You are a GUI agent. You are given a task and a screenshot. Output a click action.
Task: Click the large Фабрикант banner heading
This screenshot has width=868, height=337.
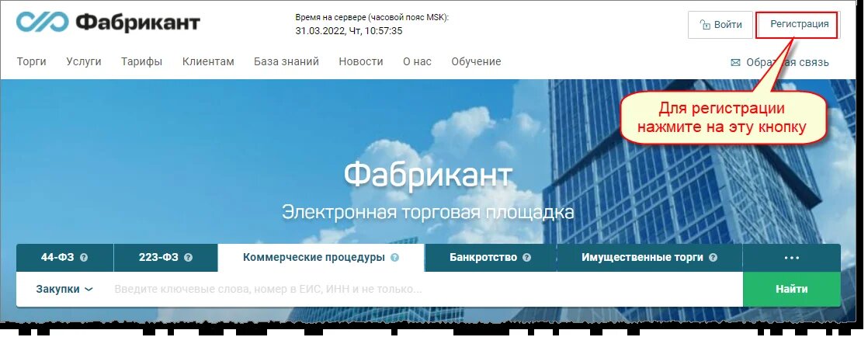428,175
